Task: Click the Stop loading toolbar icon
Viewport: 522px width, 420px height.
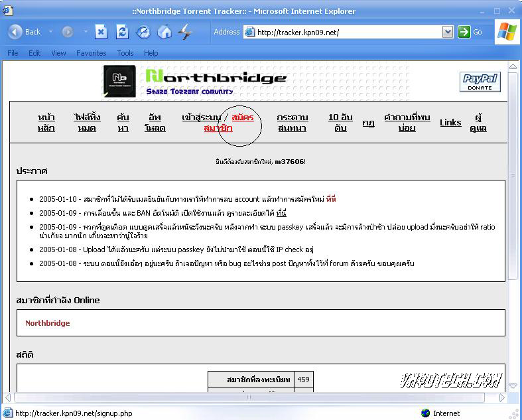Action: (101, 32)
